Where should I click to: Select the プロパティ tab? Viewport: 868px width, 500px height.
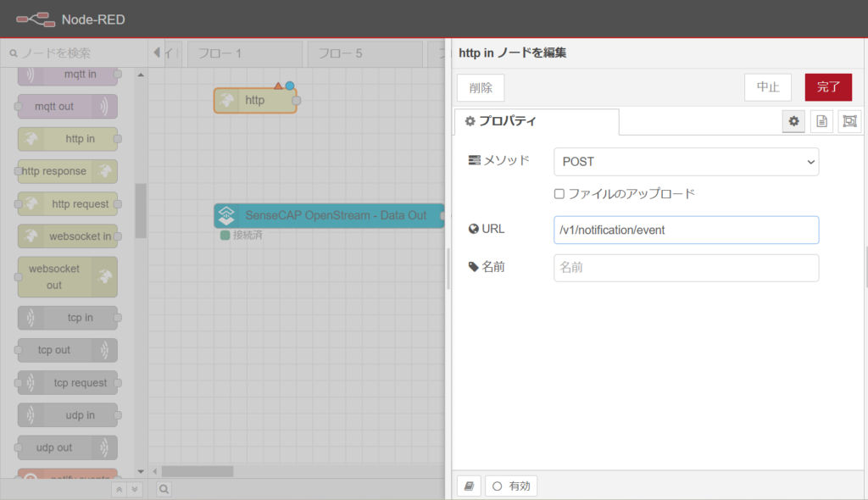537,121
